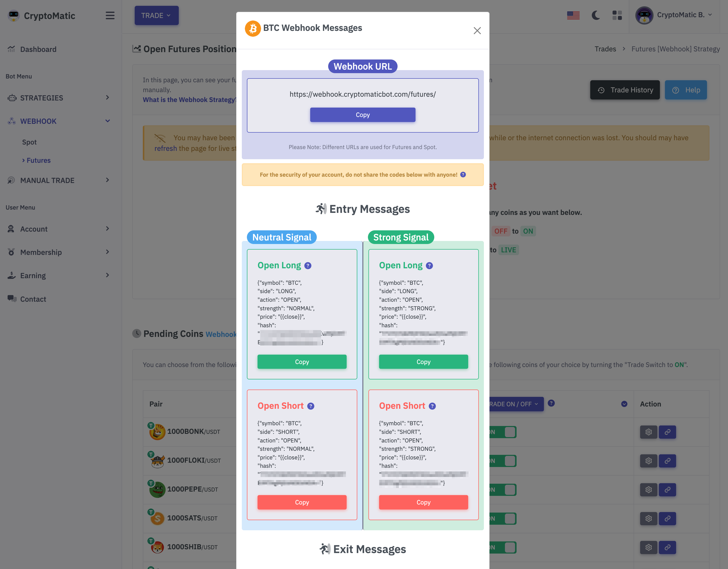Click the US flag language icon

pos(573,15)
